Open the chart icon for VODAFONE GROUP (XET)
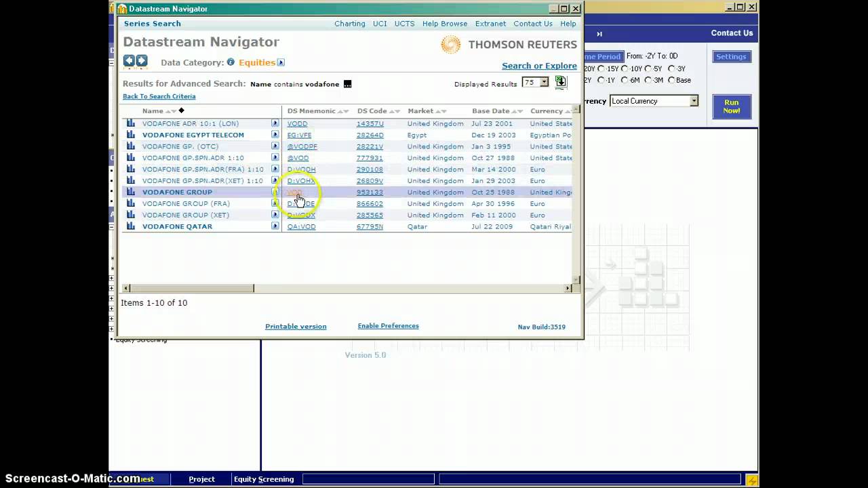 131,215
